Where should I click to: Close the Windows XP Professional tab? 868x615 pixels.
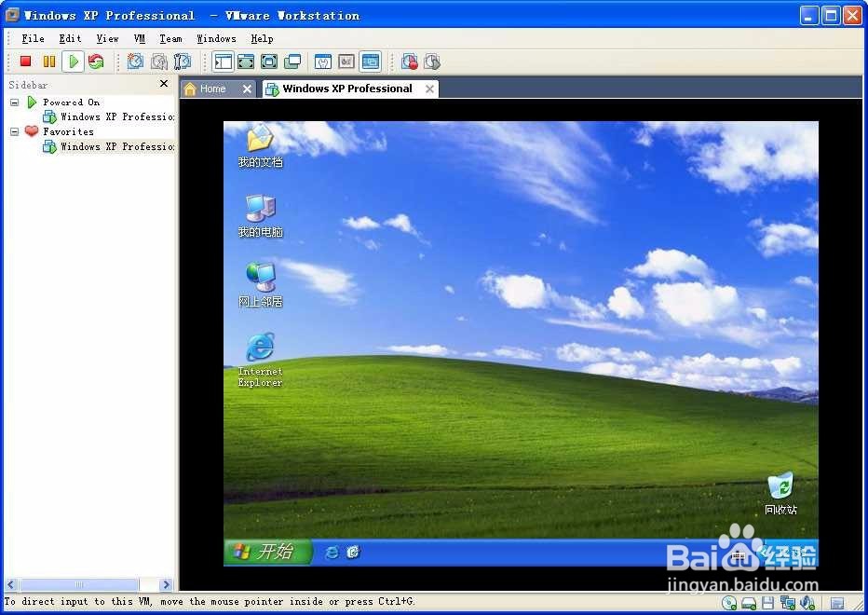coord(429,89)
